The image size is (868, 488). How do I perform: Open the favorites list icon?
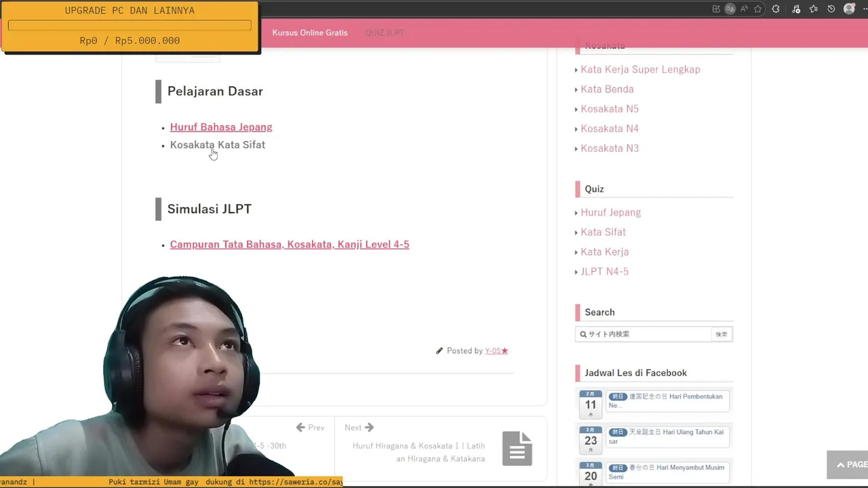814,9
